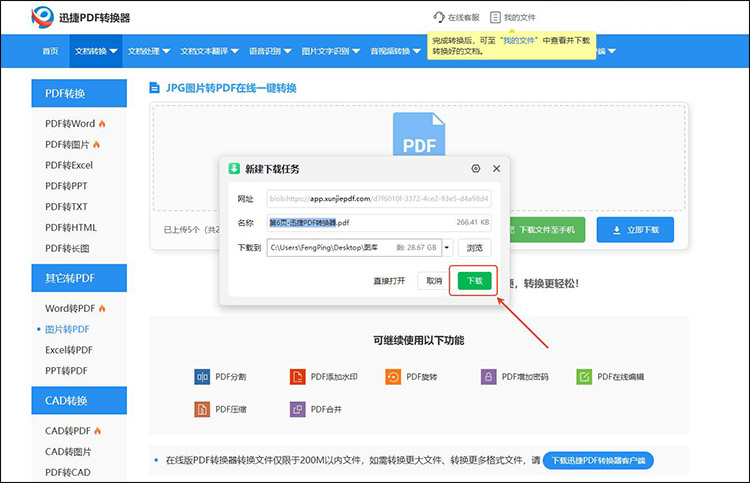The image size is (750, 483).
Task: Select CAD转图片 in the sidebar
Action: coord(68,451)
